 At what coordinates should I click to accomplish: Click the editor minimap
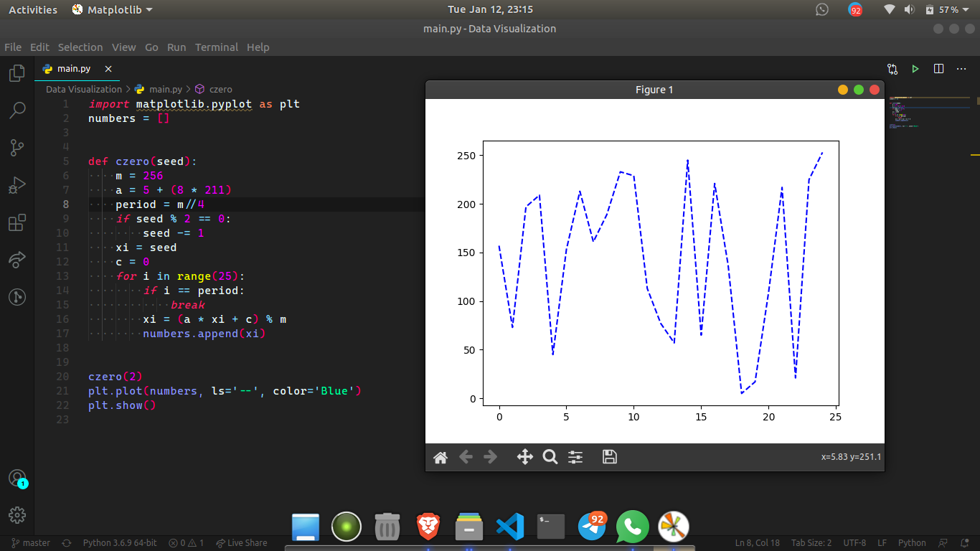tap(929, 111)
